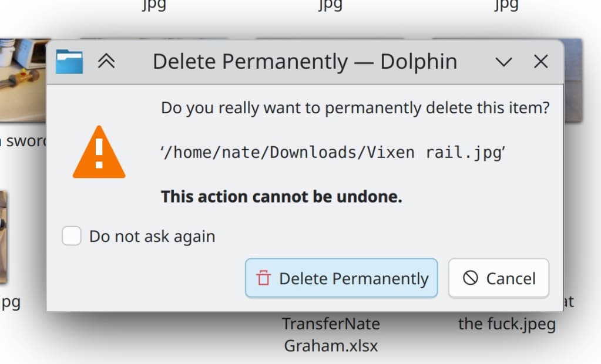
Task: Click the cancel circle-slash icon
Action: [x=471, y=278]
